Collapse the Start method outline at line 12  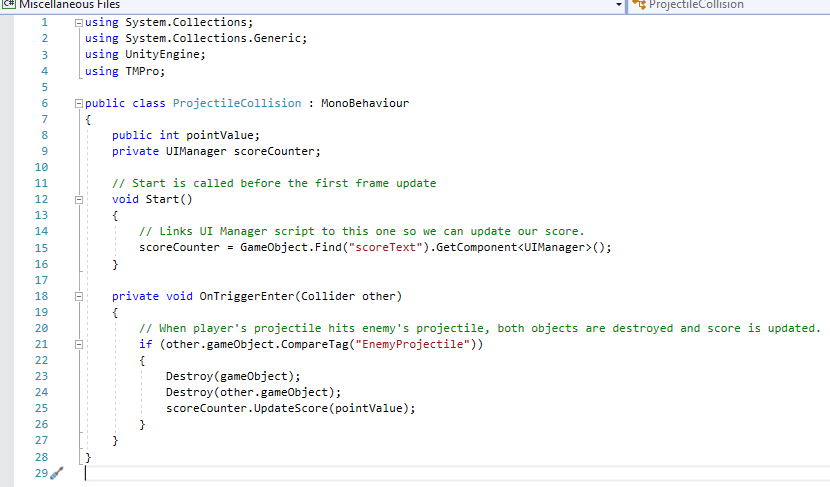(79, 200)
